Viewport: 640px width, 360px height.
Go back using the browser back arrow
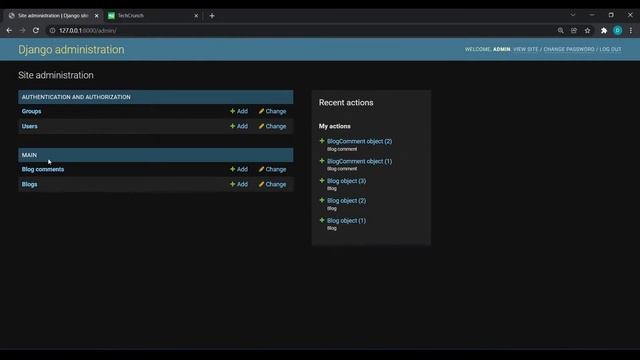tap(9, 30)
